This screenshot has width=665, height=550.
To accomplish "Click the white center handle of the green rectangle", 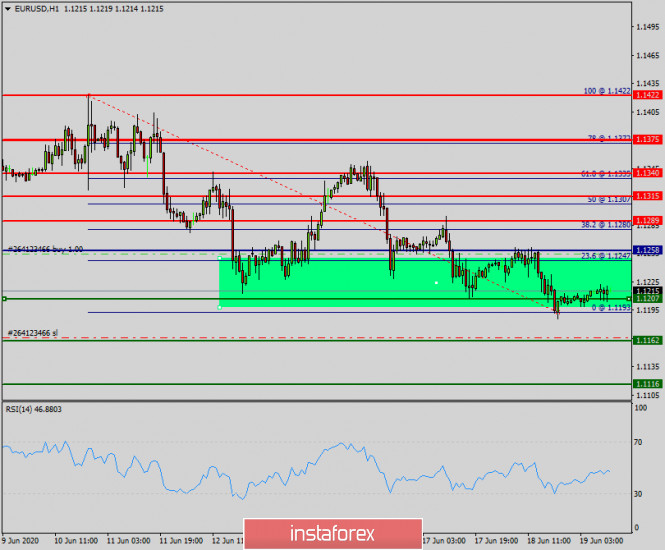I will click(x=436, y=282).
